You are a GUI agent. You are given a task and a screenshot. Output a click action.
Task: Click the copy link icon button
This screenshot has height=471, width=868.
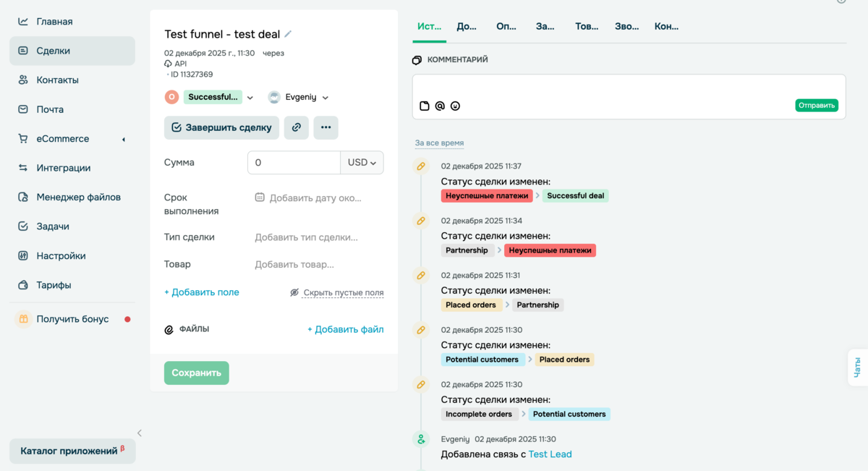click(297, 127)
